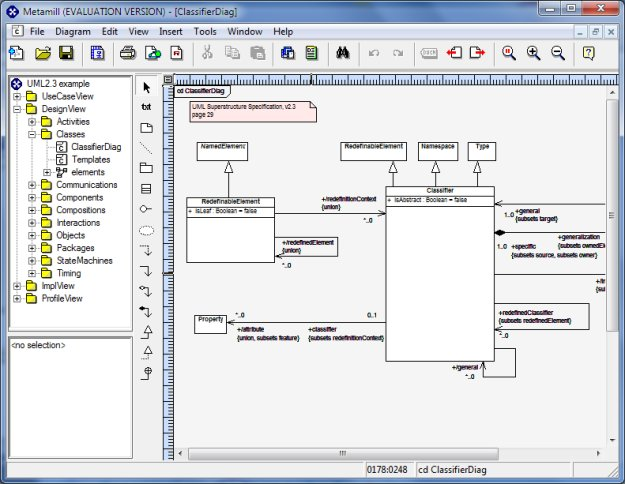This screenshot has height=484, width=625.
Task: Click the ruler corner button
Action: pos(168,79)
